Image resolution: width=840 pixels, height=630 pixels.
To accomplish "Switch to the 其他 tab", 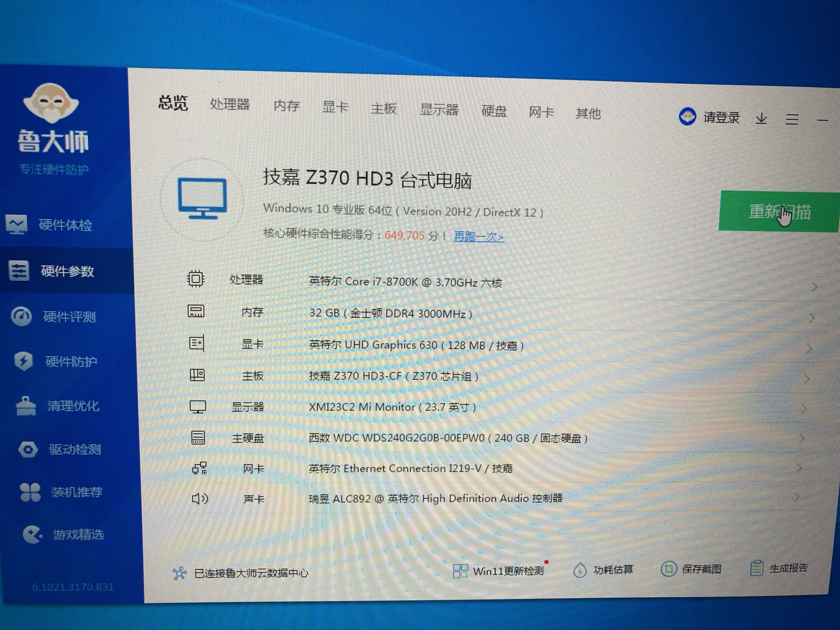I will pos(588,113).
